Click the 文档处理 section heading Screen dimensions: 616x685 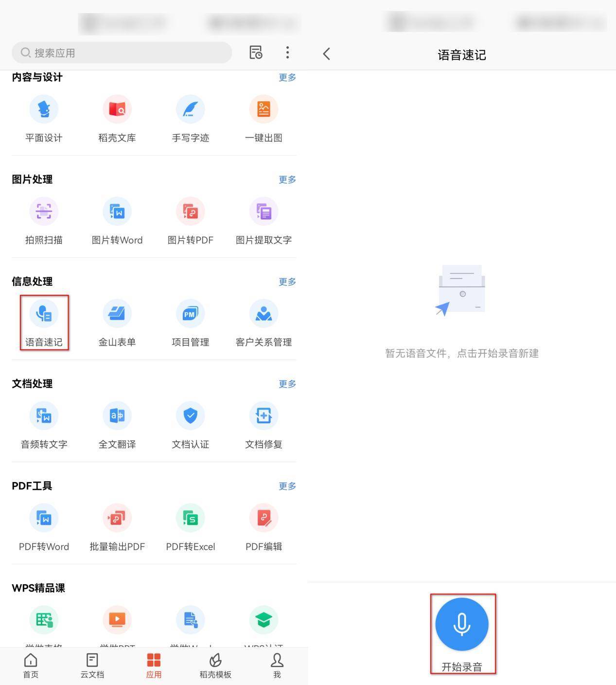[x=32, y=383]
